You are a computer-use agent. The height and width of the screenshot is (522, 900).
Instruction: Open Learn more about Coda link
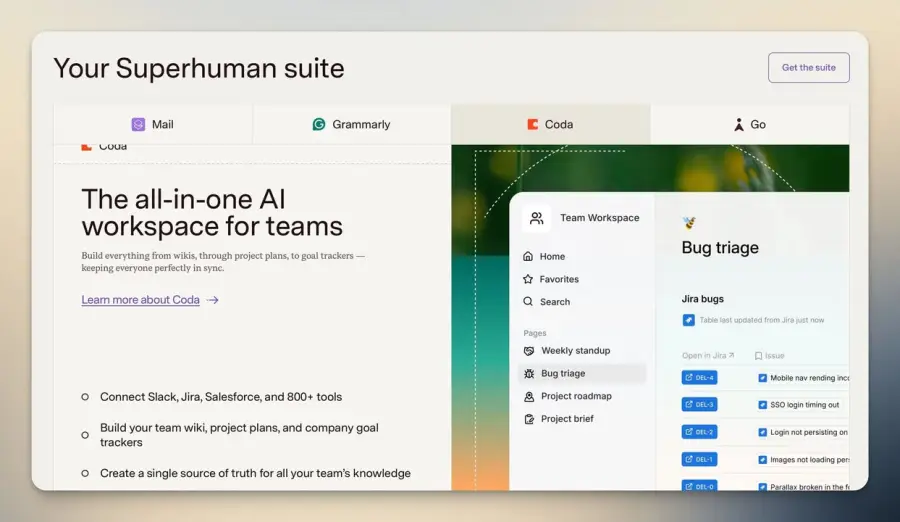coord(141,300)
